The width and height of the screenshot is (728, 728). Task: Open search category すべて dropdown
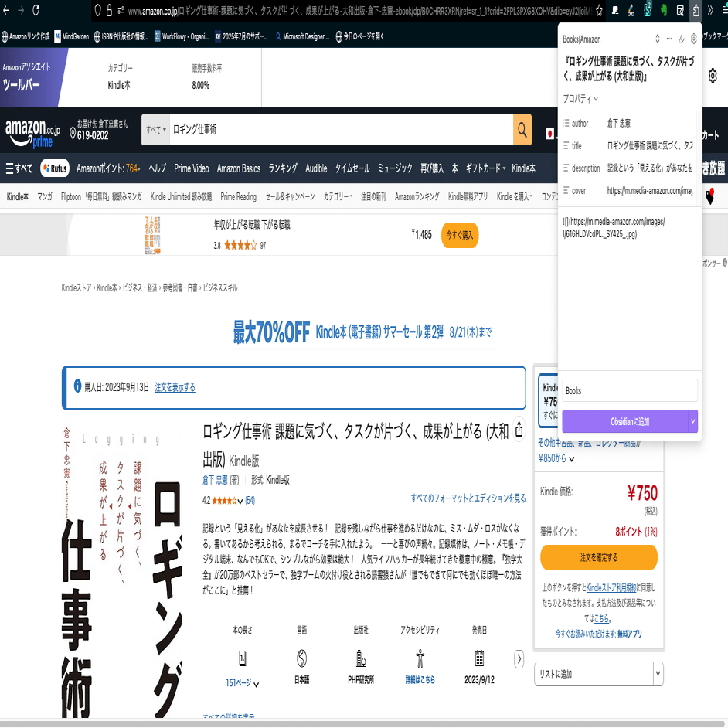pos(155,130)
